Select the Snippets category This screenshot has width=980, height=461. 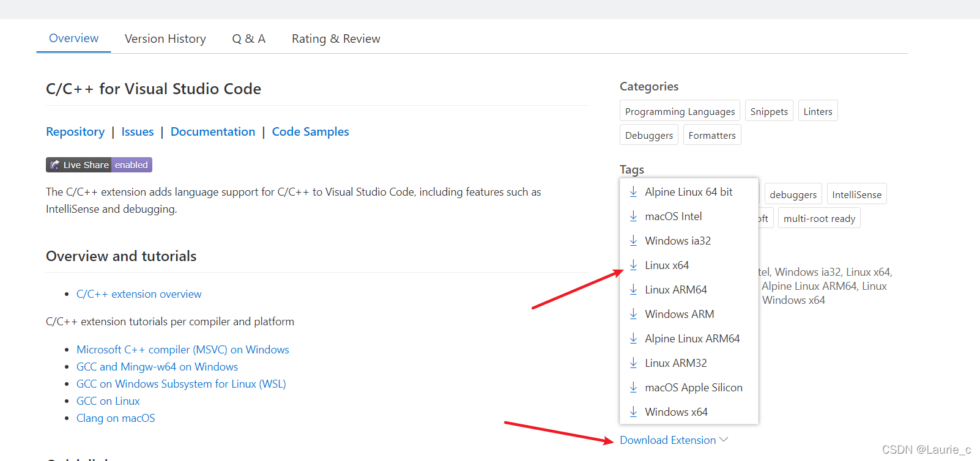(x=769, y=111)
